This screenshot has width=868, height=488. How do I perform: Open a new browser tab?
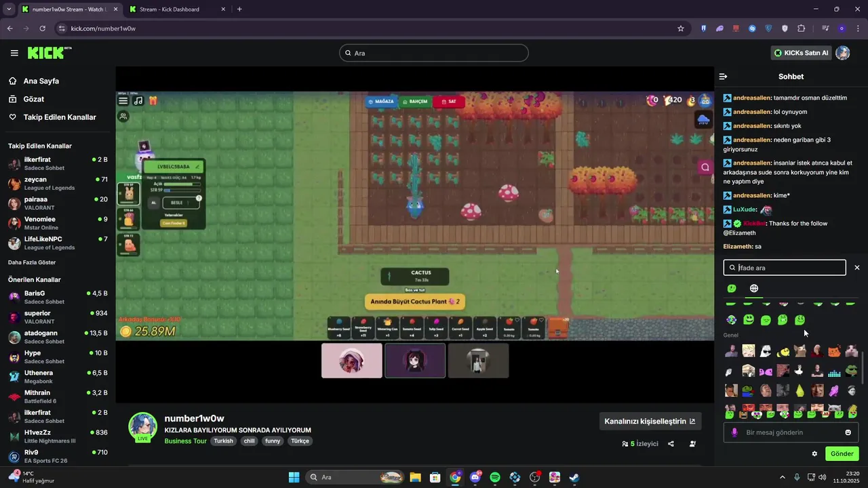[239, 9]
